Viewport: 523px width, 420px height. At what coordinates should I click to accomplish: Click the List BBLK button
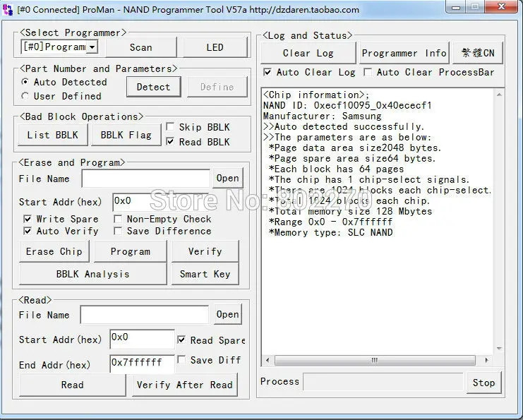tap(53, 135)
